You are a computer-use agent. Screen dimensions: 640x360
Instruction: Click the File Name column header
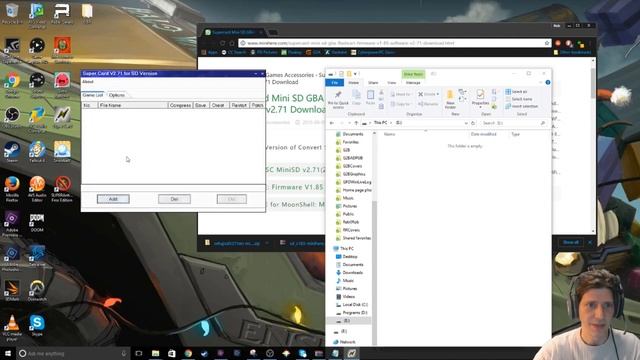(133, 105)
